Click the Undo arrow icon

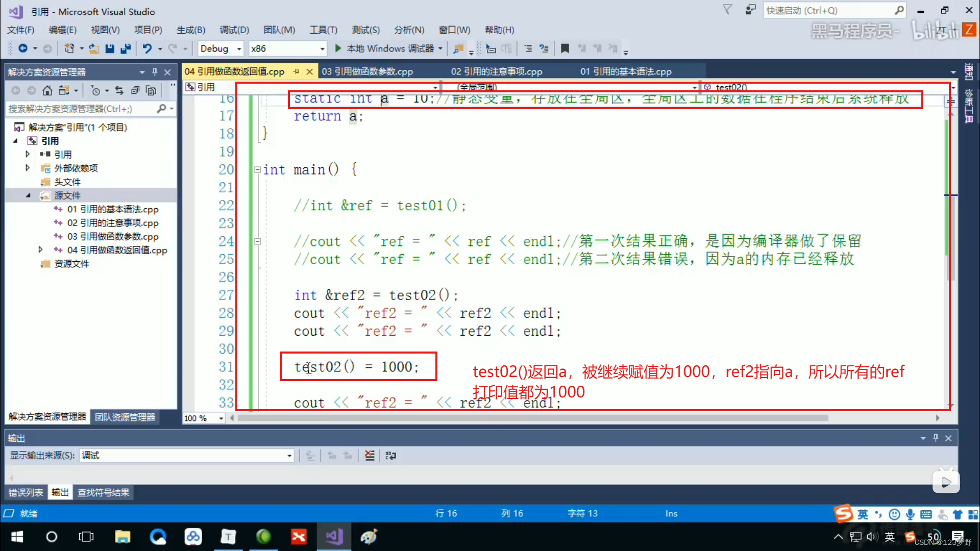(148, 48)
